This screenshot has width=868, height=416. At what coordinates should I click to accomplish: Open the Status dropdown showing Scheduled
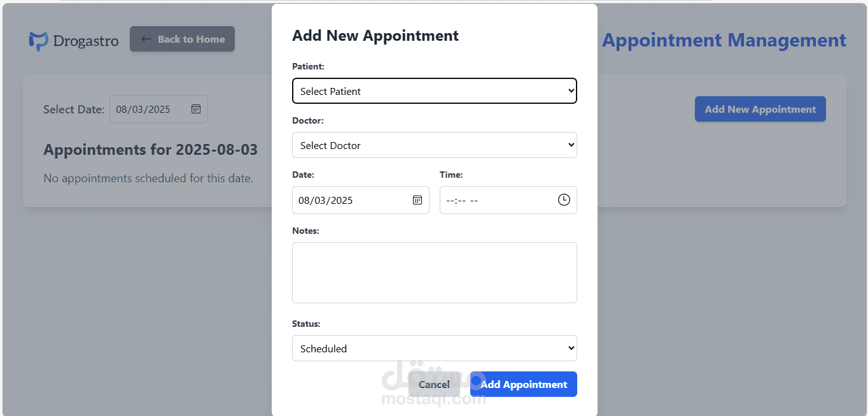[x=435, y=348]
